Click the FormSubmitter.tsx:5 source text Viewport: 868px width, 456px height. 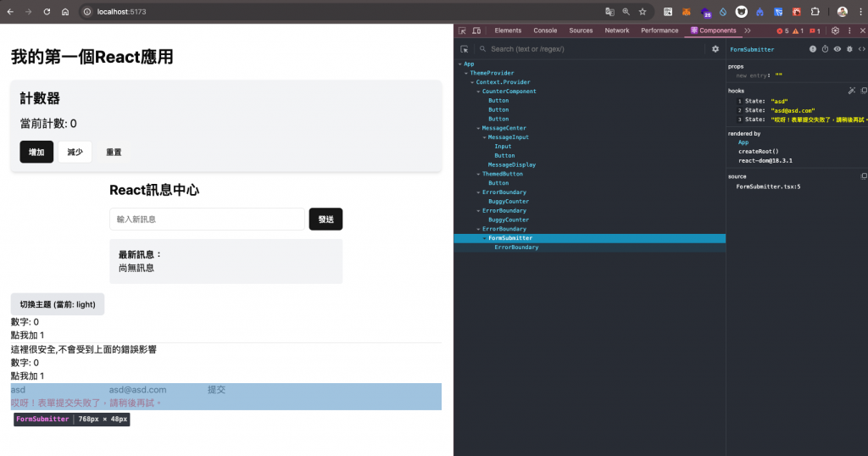pos(768,186)
